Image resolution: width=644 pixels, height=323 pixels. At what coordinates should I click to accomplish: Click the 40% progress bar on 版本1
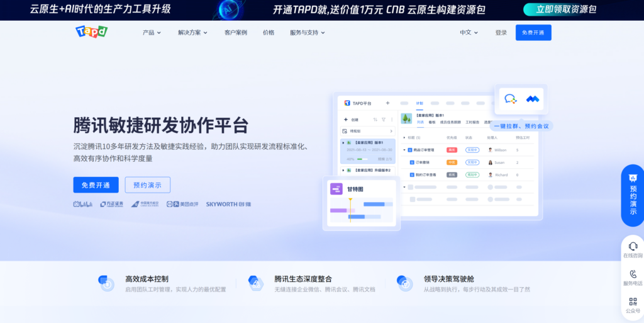(362, 159)
